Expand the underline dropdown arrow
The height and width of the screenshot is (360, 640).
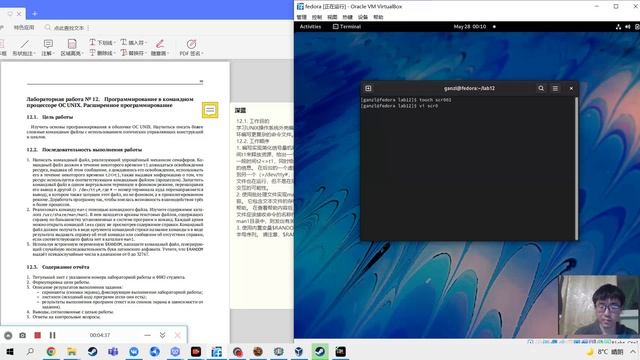[x=114, y=42]
